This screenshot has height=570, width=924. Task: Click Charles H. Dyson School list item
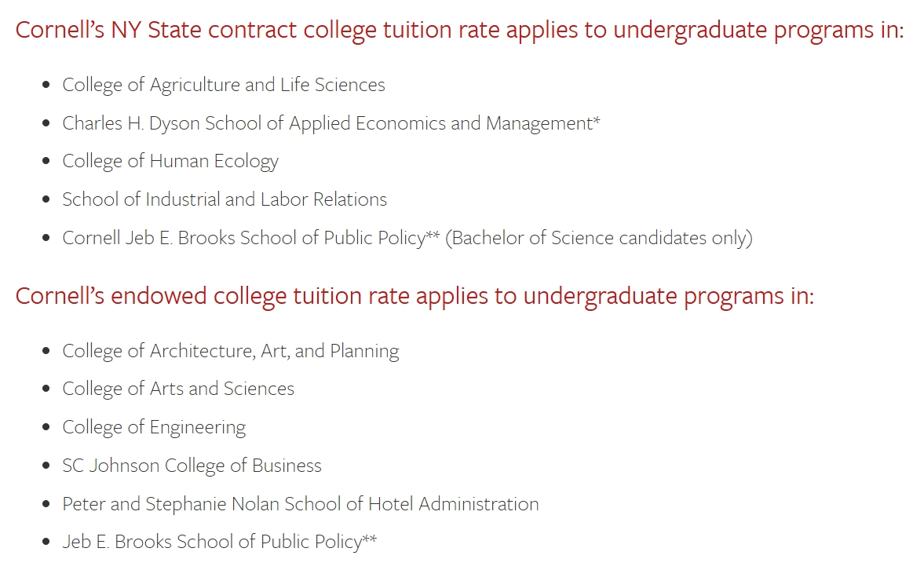click(x=331, y=123)
